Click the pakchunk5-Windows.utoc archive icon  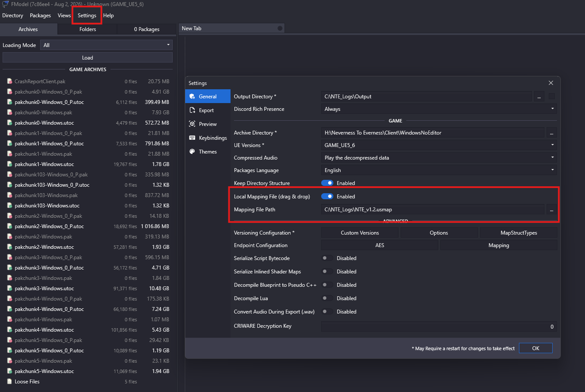(x=9, y=371)
